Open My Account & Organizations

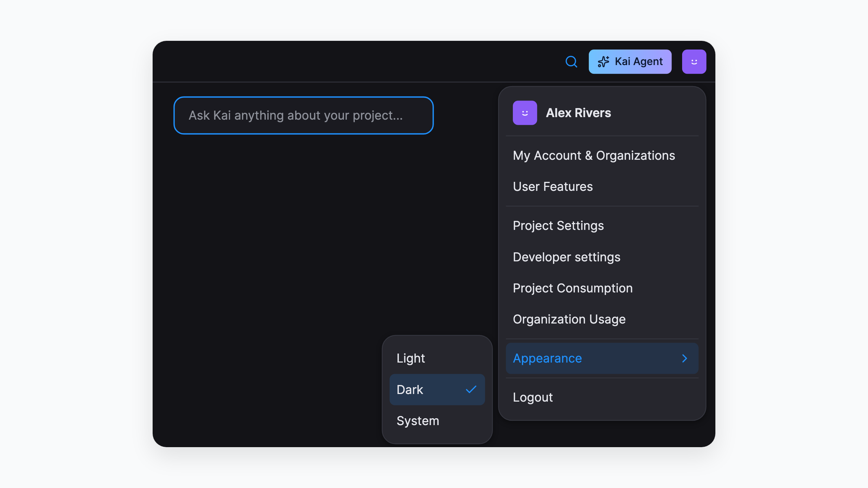602,155
